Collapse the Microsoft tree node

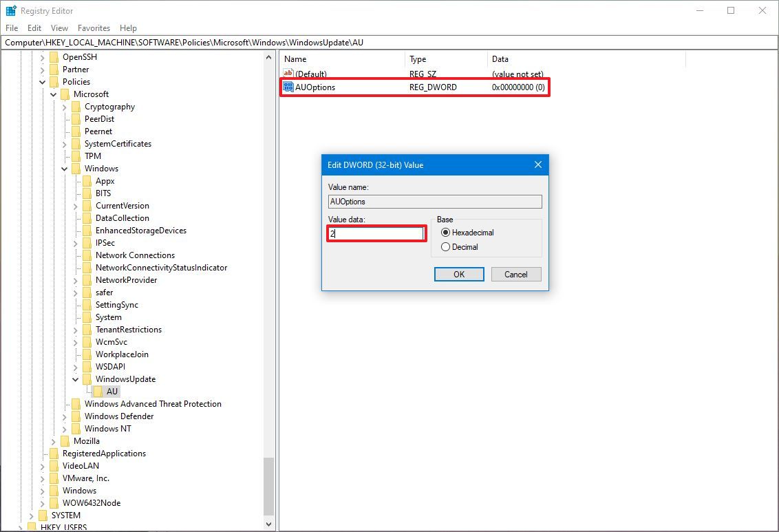tap(53, 94)
